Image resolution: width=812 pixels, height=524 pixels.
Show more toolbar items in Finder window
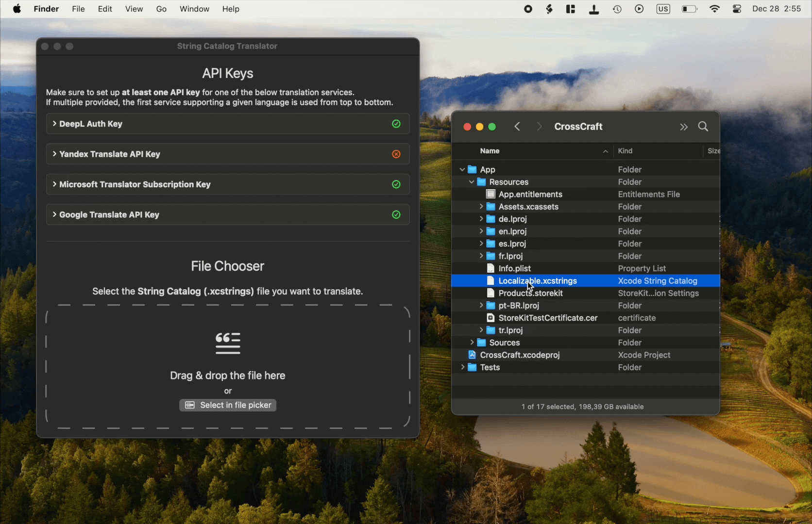coord(684,127)
